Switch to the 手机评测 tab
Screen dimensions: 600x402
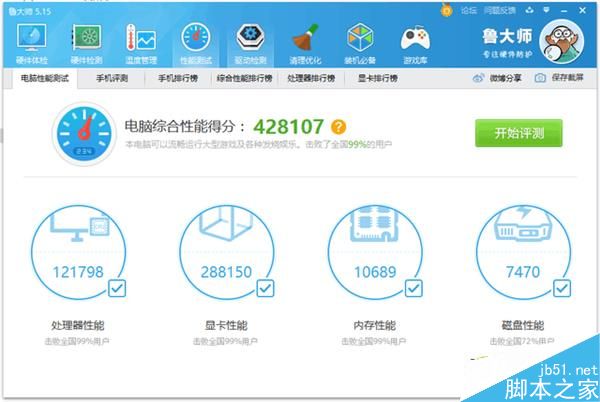point(112,78)
